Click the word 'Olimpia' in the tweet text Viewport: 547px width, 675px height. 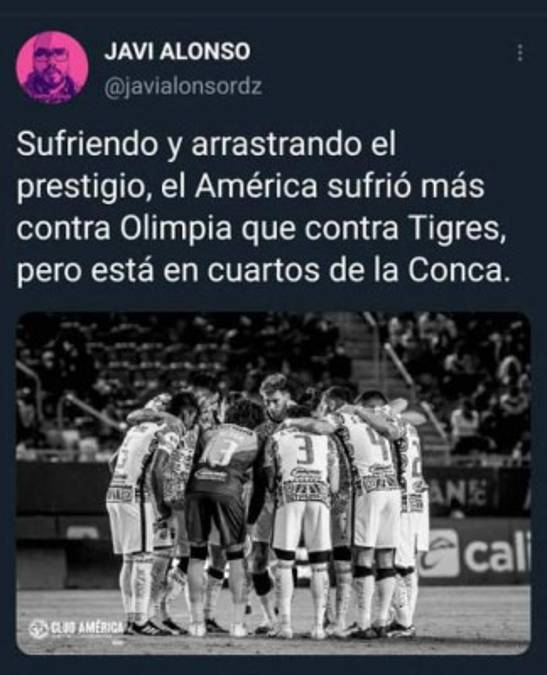[x=176, y=229]
